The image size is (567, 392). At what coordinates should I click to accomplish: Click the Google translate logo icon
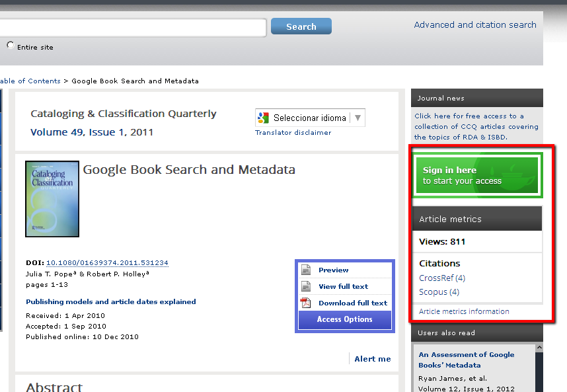pos(264,118)
